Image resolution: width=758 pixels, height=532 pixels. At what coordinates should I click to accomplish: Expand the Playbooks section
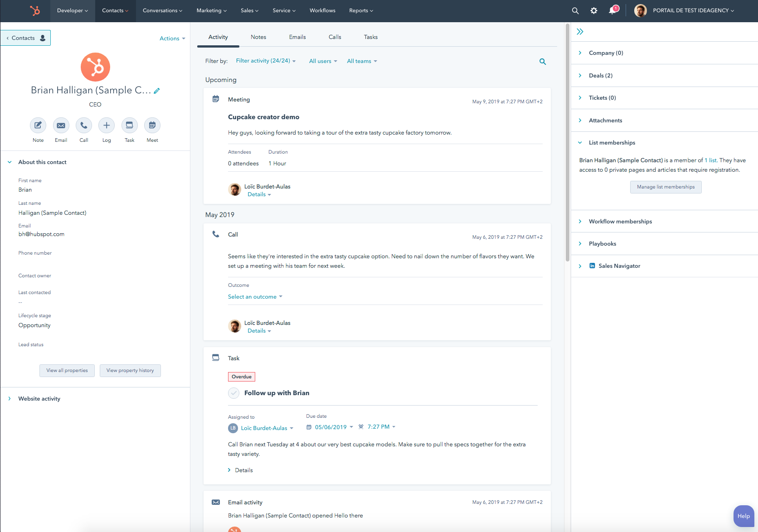tap(598, 244)
